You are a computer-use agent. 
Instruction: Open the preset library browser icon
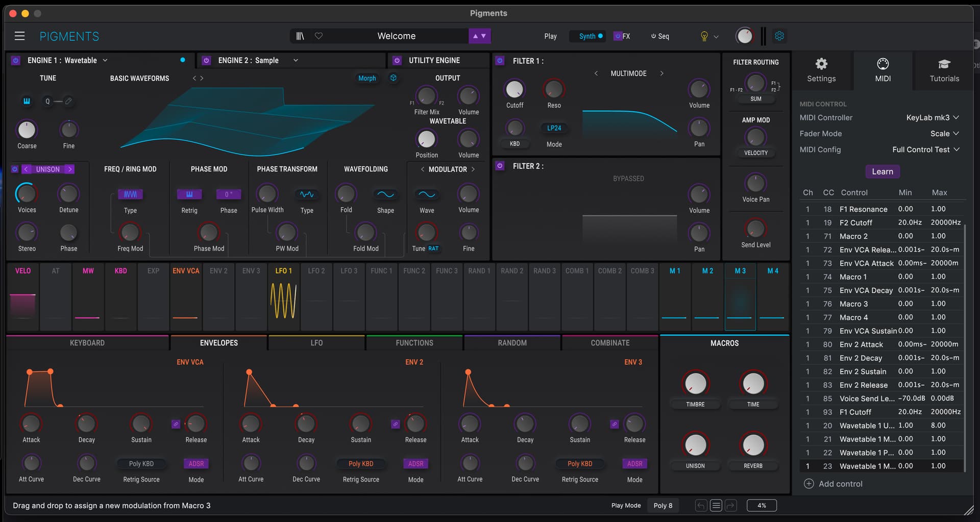click(x=300, y=36)
